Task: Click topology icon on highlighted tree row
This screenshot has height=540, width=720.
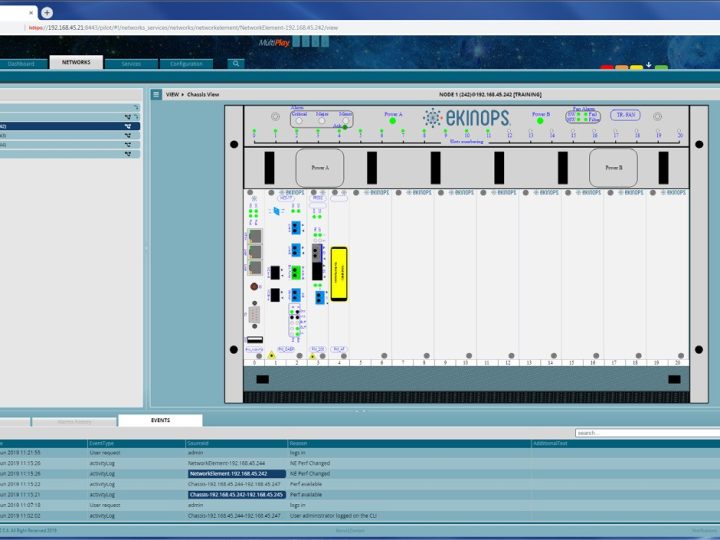Action: 128,126
